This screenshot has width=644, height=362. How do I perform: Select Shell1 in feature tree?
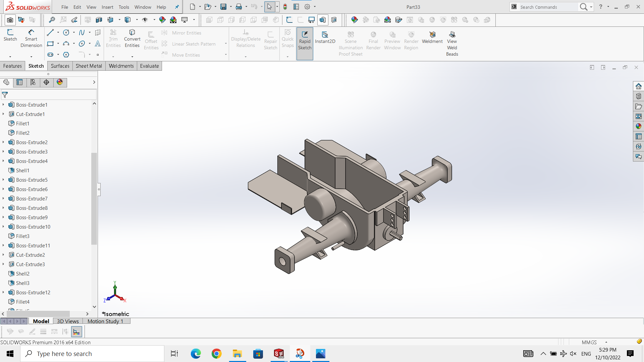22,170
